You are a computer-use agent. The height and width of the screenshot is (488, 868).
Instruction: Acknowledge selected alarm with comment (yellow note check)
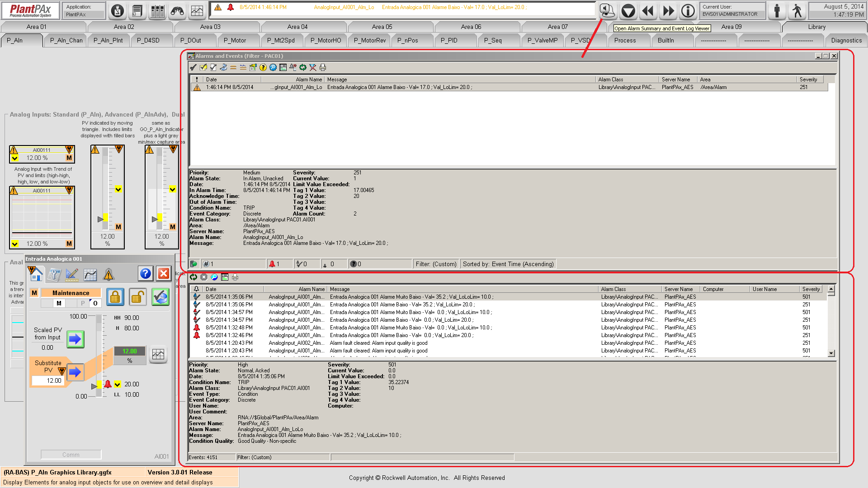tap(203, 67)
